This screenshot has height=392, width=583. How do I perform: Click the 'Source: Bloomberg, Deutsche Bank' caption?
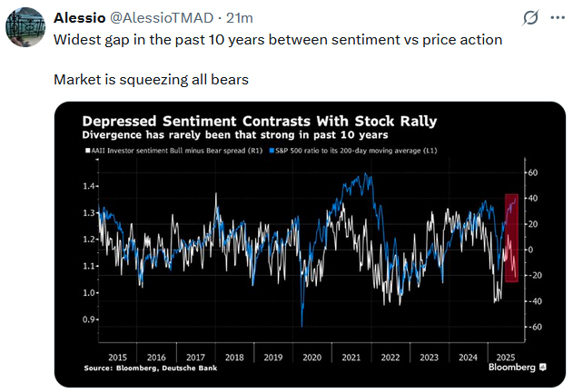[x=145, y=367]
